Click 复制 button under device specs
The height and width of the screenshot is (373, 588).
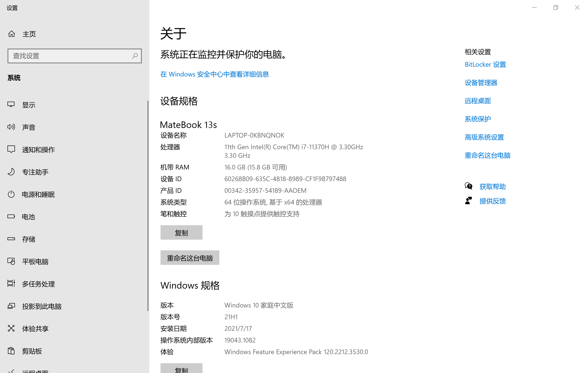point(182,232)
